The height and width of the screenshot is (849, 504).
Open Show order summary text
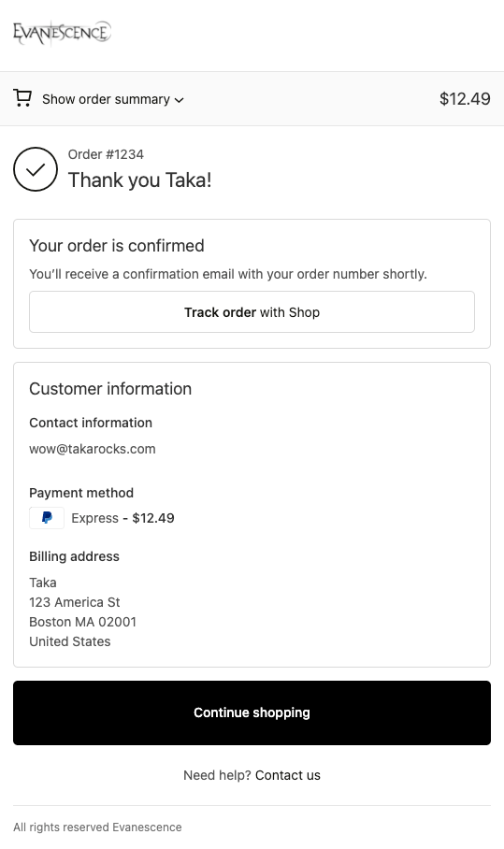coord(106,99)
